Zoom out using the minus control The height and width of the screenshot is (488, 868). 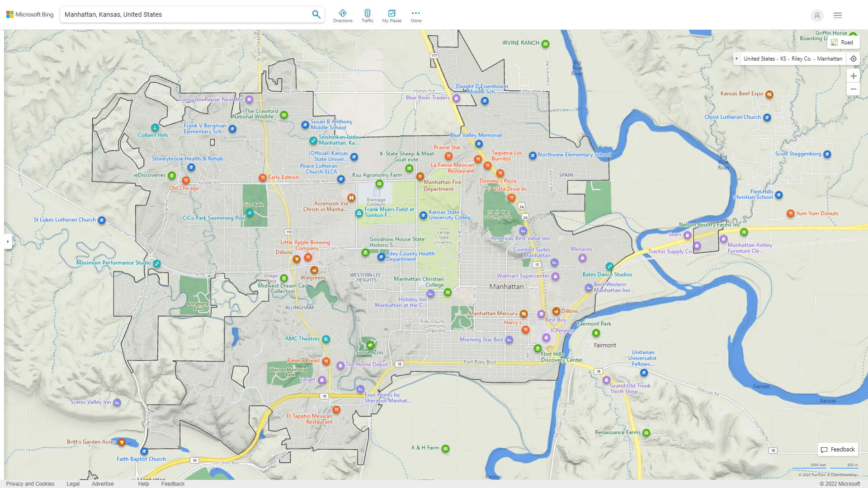(854, 89)
